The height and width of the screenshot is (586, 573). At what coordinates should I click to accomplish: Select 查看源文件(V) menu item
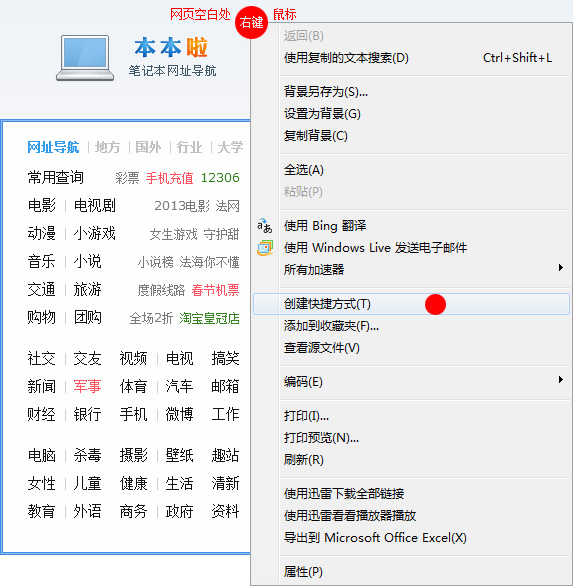coord(411,348)
